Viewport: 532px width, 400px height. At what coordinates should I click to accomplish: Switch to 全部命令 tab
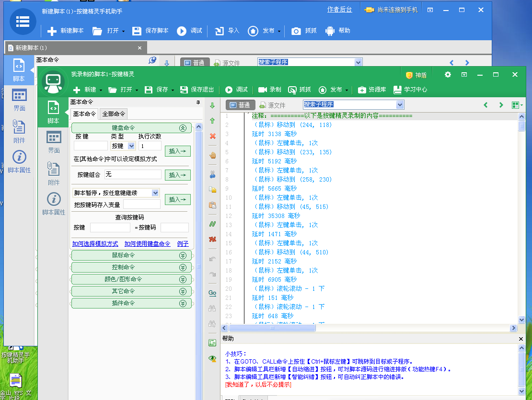(114, 114)
